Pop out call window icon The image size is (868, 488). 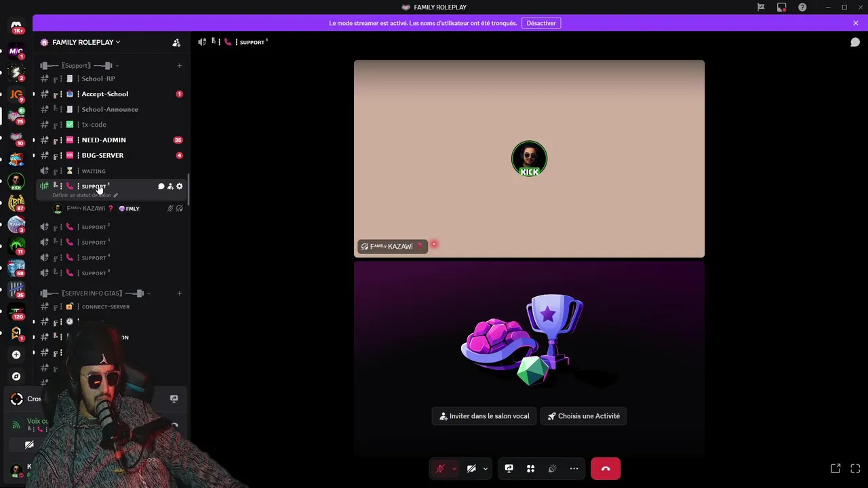click(835, 468)
